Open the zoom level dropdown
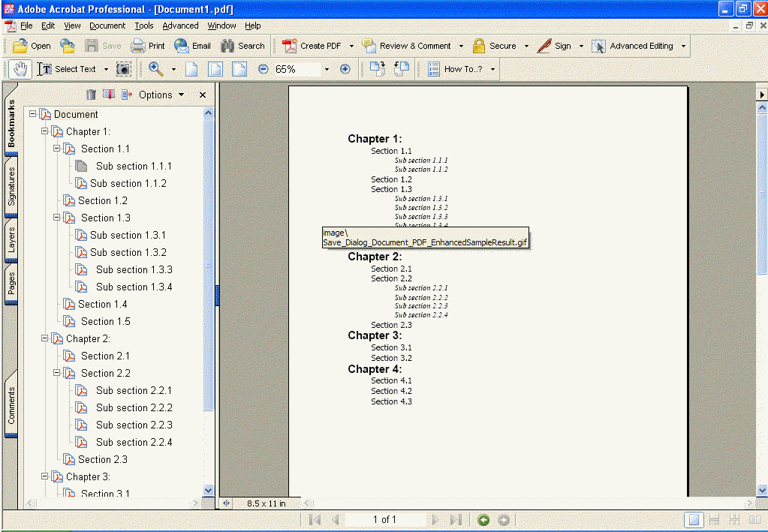This screenshot has height=532, width=768. pos(325,69)
